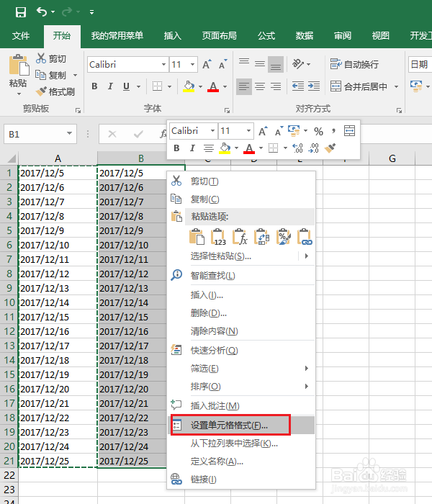Open the ribbon font size 11 dropdown
Screen dimensions: 432x504
tap(192, 65)
